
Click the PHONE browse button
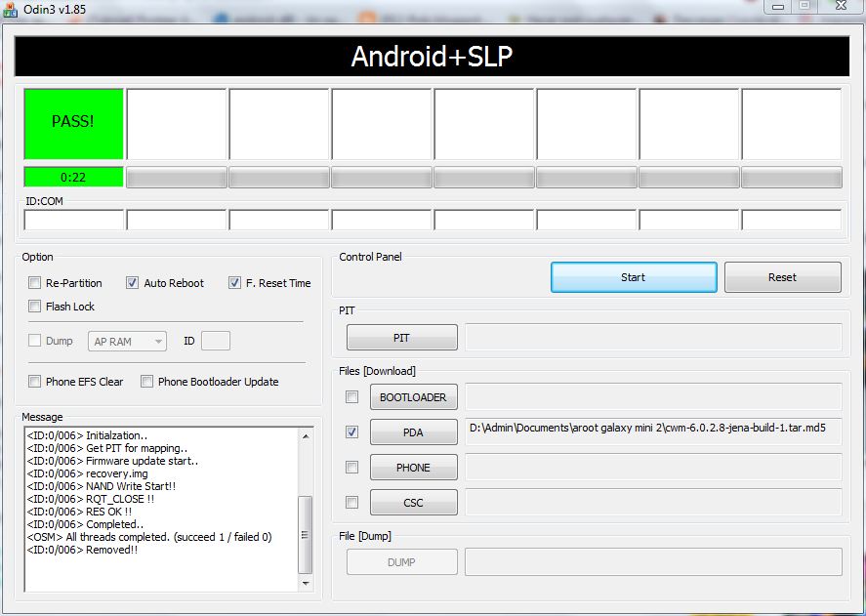(414, 468)
